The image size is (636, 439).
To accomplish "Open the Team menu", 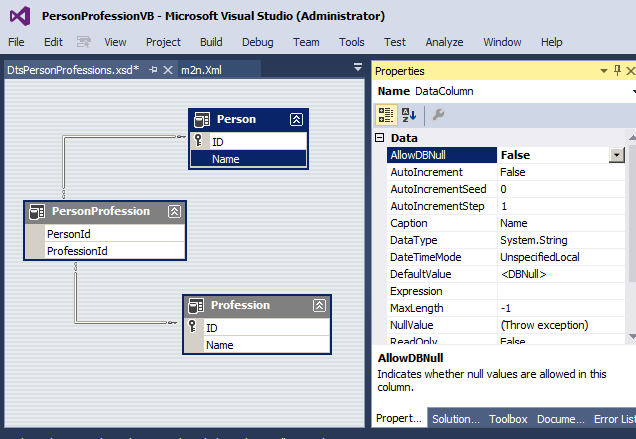I will click(x=306, y=42).
